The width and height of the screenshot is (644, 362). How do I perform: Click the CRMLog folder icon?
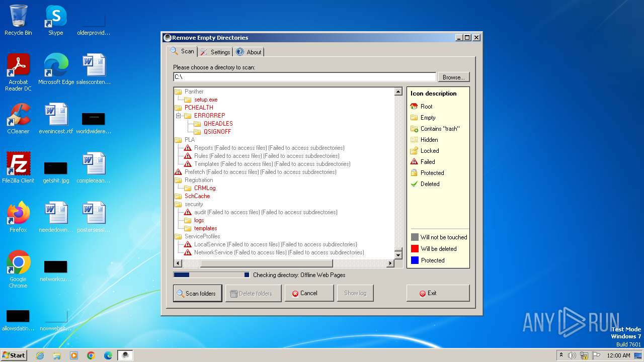point(188,188)
